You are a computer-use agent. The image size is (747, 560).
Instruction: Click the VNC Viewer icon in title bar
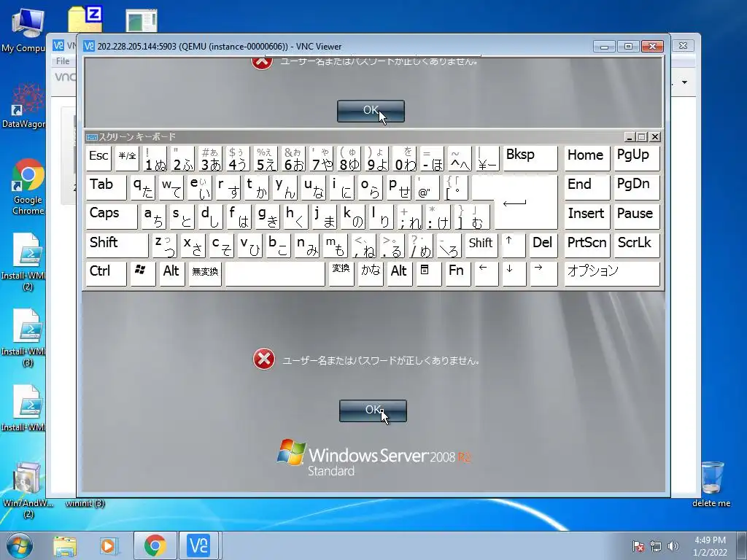pos(88,46)
